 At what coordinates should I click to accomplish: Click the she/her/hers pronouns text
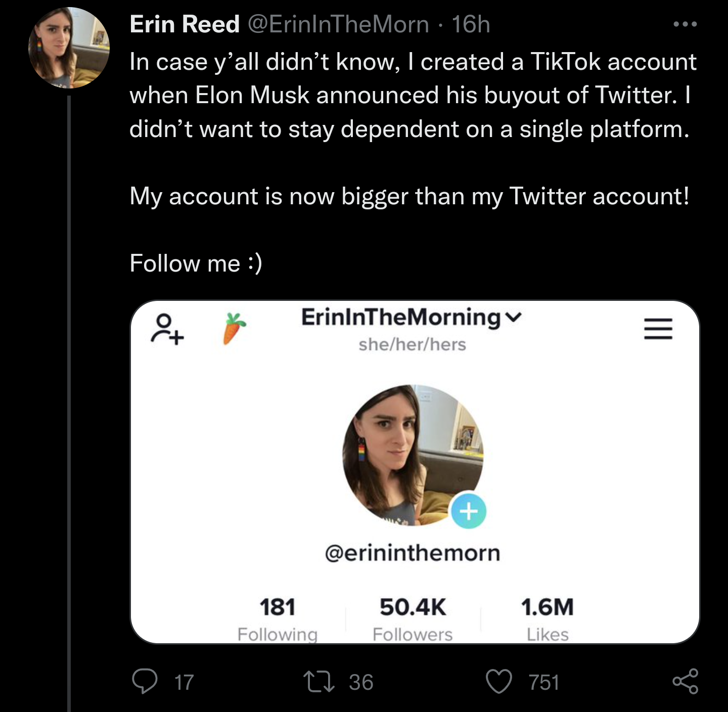pos(412,344)
